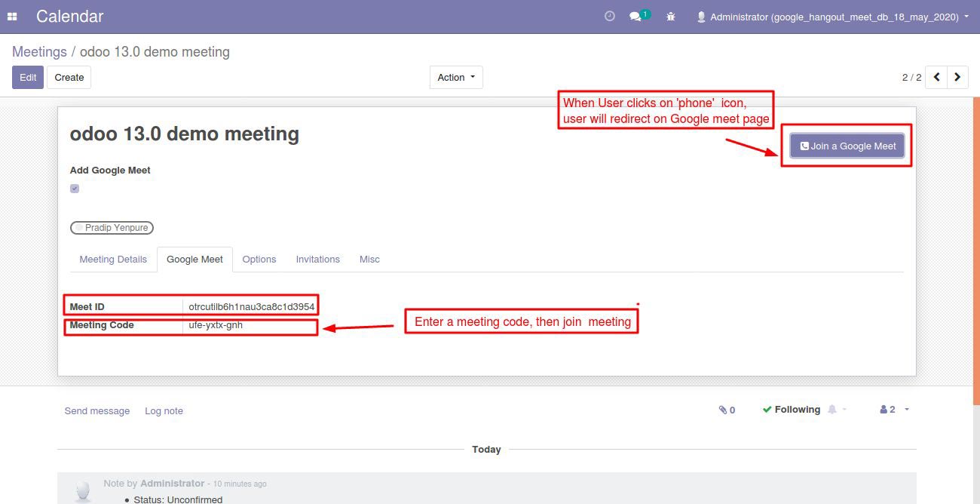Click the Following button
Image resolution: width=980 pixels, height=504 pixels.
point(791,410)
